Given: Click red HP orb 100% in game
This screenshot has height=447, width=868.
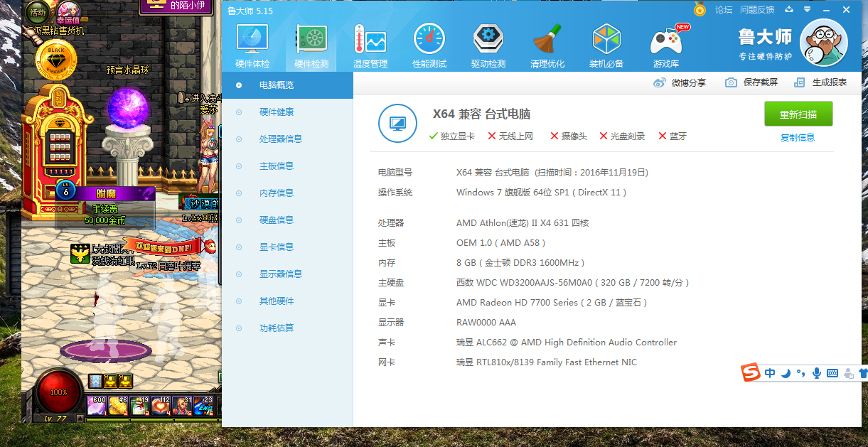Looking at the screenshot, I should point(59,391).
